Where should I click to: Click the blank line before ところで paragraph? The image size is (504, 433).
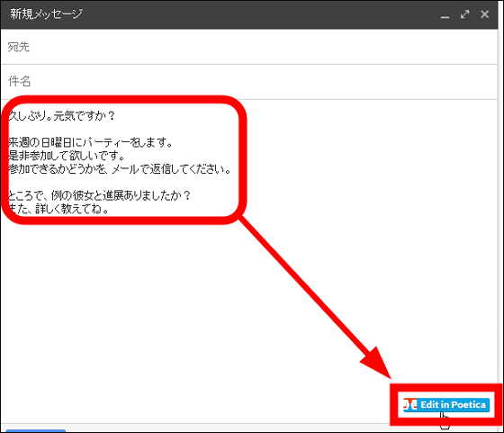(x=122, y=182)
